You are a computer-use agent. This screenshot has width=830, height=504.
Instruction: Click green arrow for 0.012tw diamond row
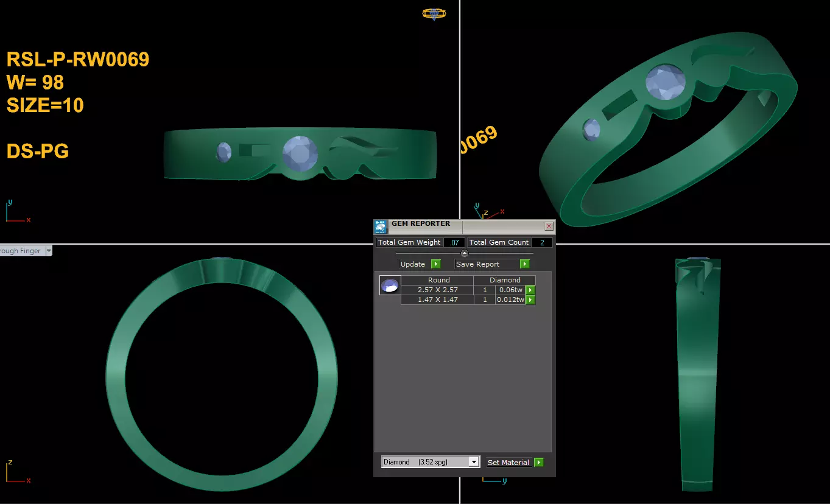tap(530, 300)
